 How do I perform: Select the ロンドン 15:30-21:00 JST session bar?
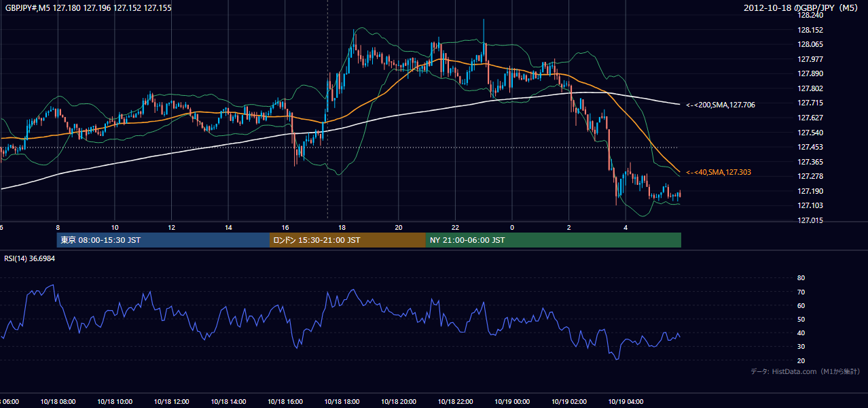[348, 240]
